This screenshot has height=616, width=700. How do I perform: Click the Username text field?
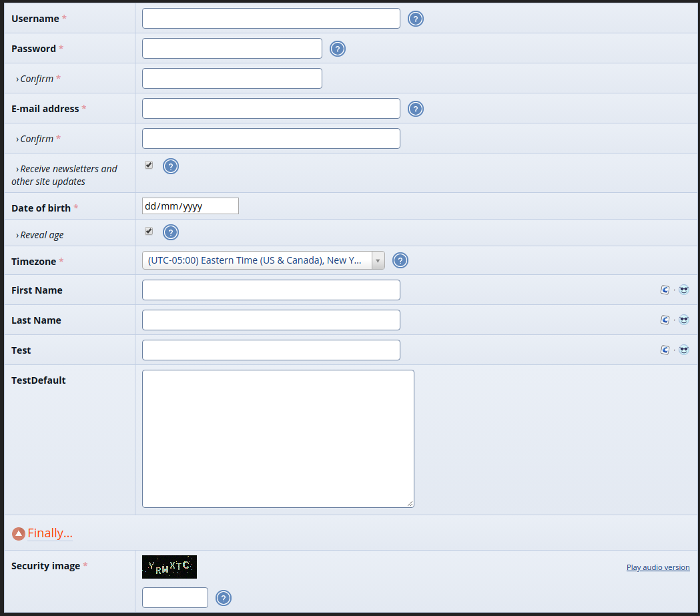pyautogui.click(x=271, y=19)
